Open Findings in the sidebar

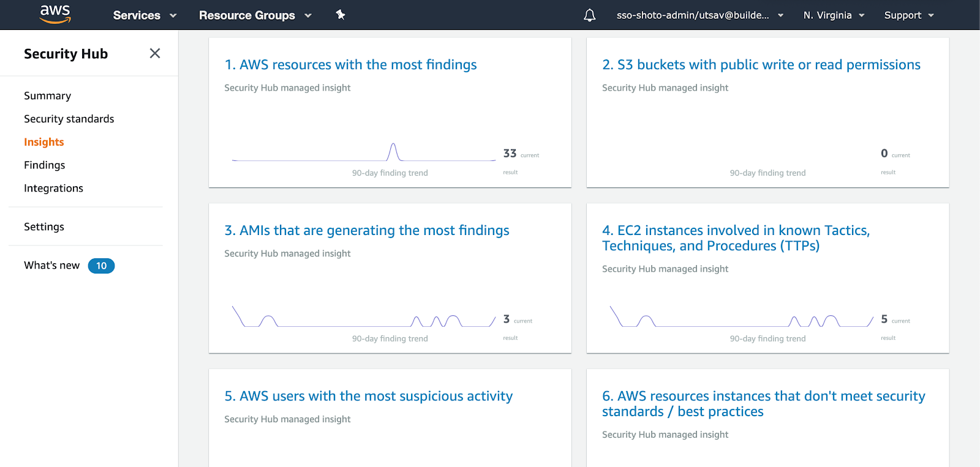coord(44,165)
